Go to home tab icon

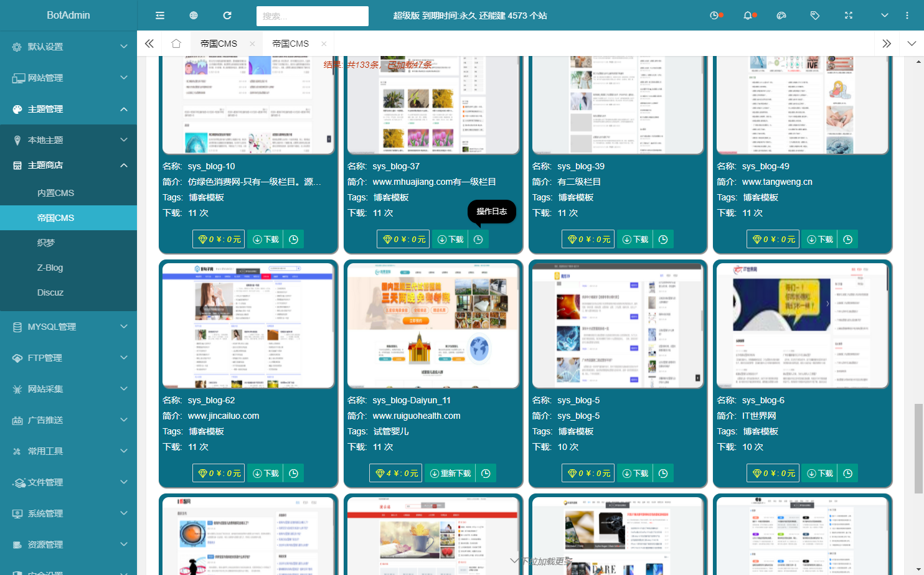(176, 44)
